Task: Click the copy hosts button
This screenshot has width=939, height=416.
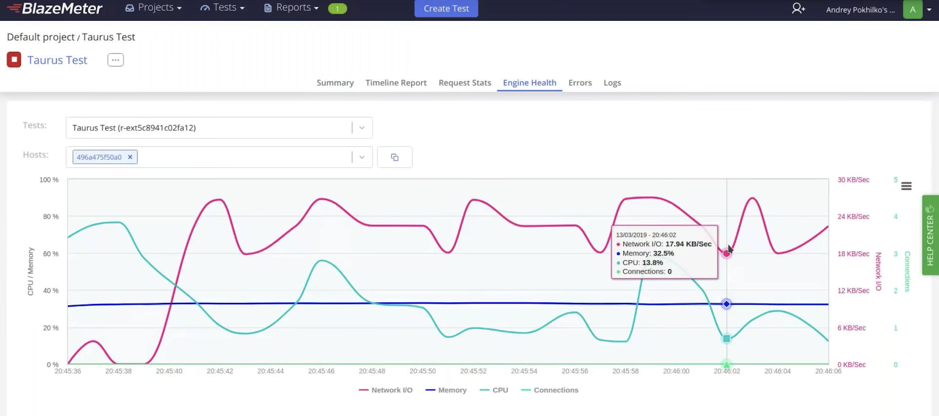Action: pos(395,157)
